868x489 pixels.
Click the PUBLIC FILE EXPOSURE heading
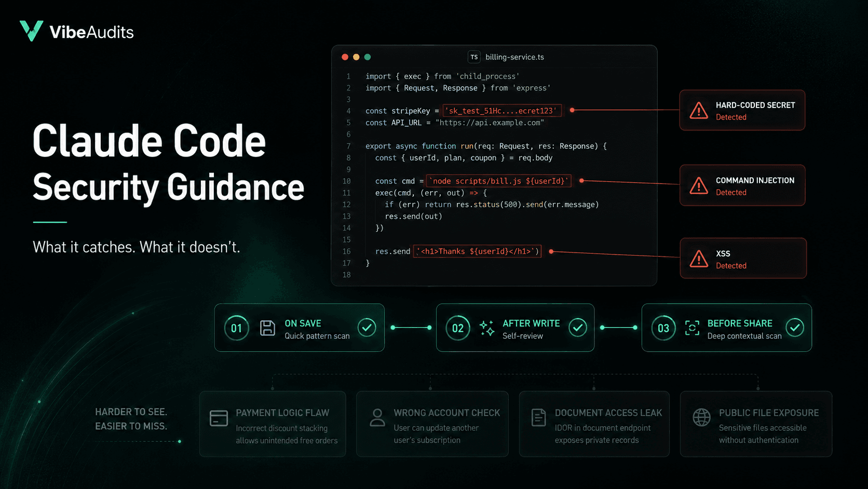[x=769, y=413]
